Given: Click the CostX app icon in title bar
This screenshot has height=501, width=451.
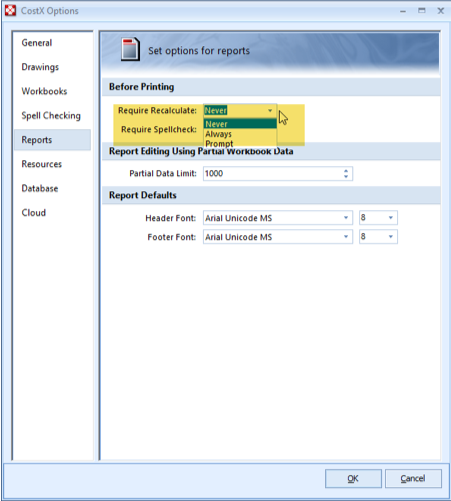Looking at the screenshot, I should (10, 11).
